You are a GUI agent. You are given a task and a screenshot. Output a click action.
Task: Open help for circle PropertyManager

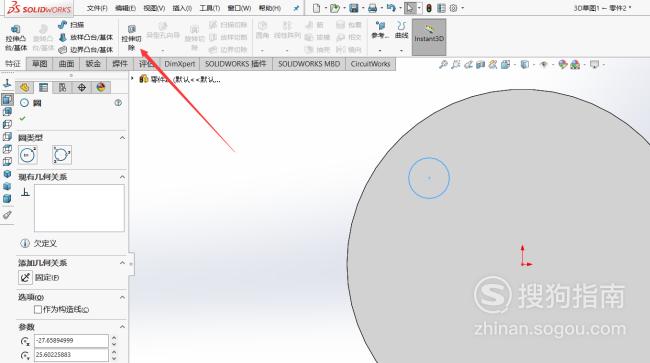point(118,102)
